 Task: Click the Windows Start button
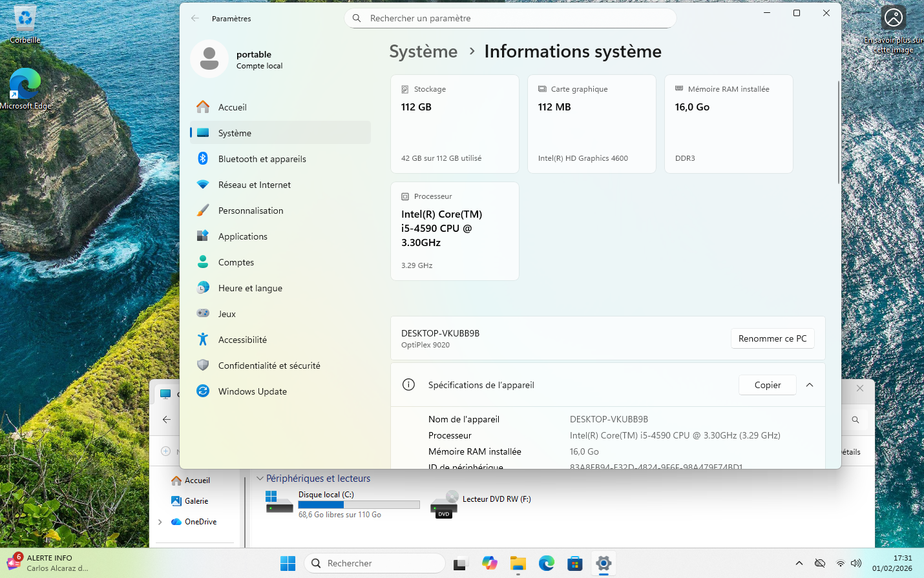[288, 563]
